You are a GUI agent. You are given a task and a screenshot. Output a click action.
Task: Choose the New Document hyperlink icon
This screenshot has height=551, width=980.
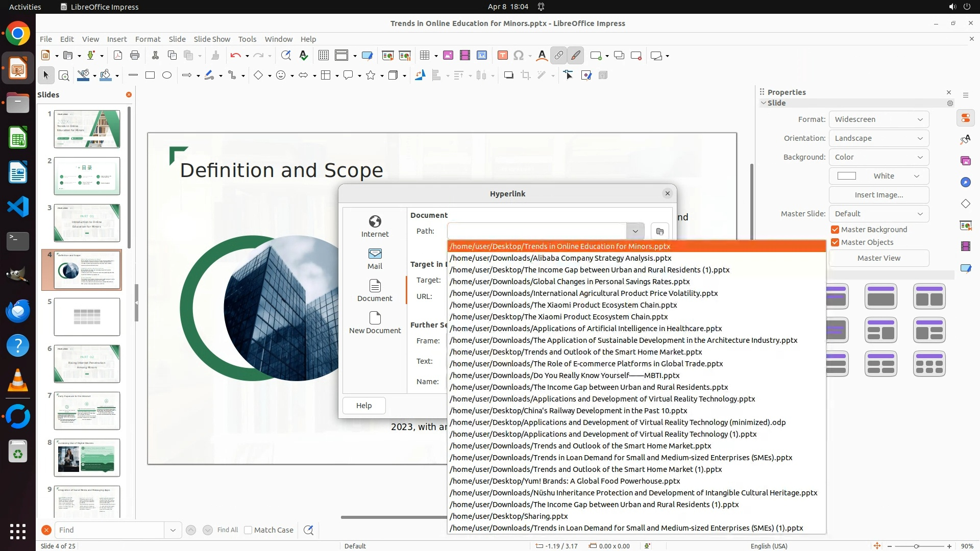(x=375, y=322)
